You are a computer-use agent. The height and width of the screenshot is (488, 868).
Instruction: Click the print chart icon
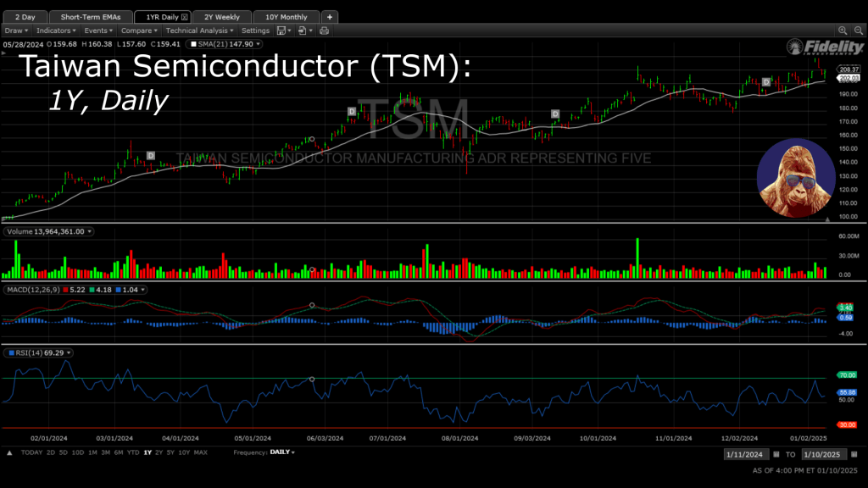coord(324,30)
